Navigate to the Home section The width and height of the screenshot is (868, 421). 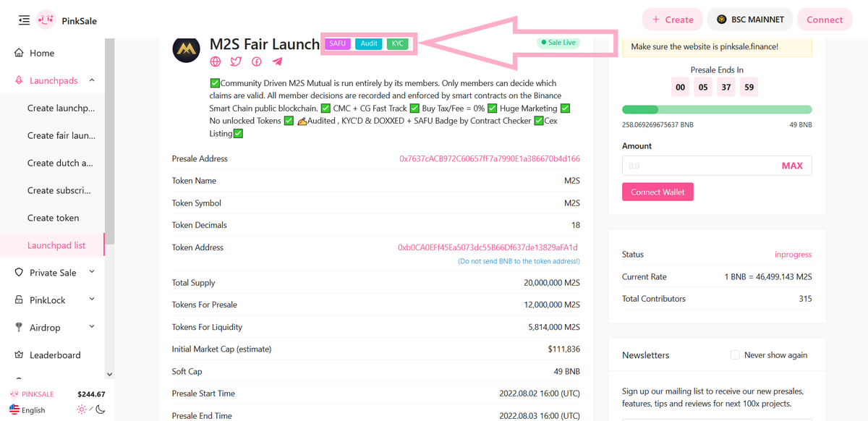[41, 52]
